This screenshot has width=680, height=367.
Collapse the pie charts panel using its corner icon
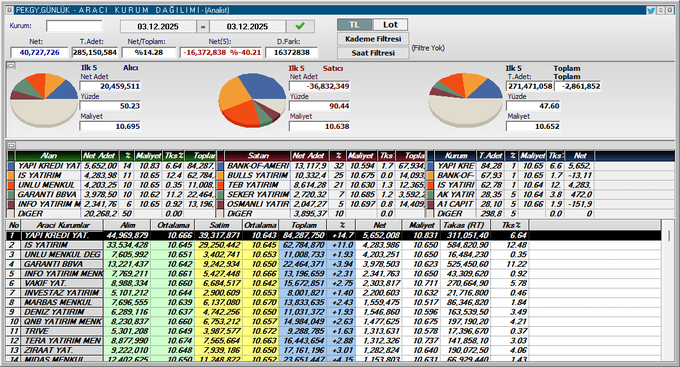pos(11,65)
